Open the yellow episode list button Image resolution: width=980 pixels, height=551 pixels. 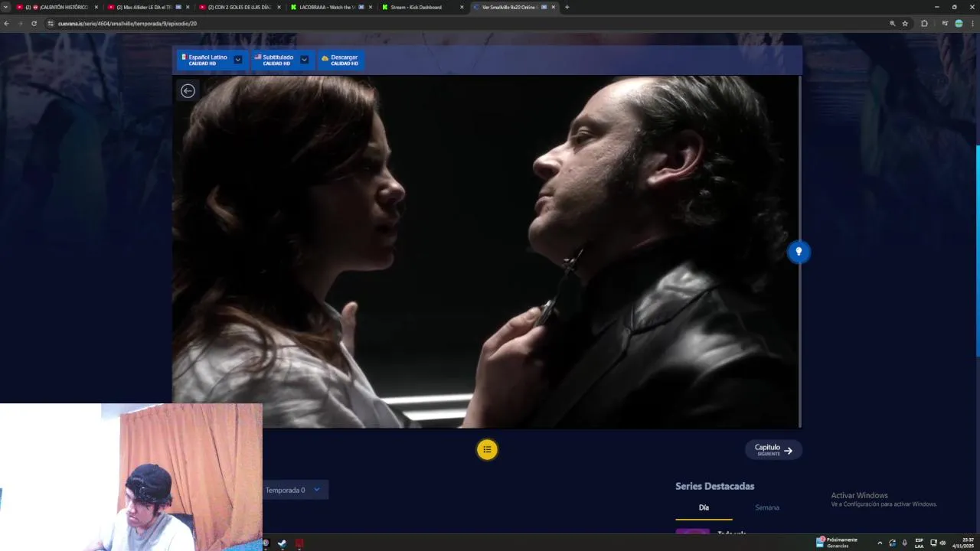tap(487, 449)
